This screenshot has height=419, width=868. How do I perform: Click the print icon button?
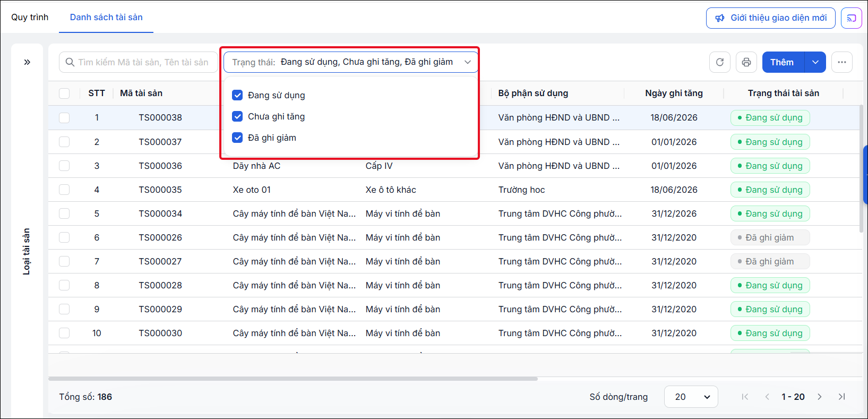[x=746, y=62]
